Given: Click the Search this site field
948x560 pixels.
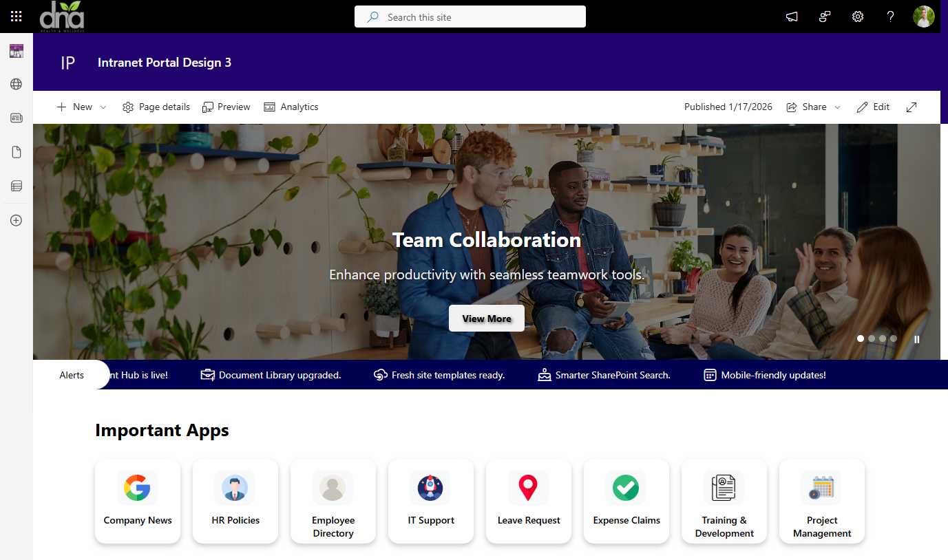Looking at the screenshot, I should tap(470, 16).
